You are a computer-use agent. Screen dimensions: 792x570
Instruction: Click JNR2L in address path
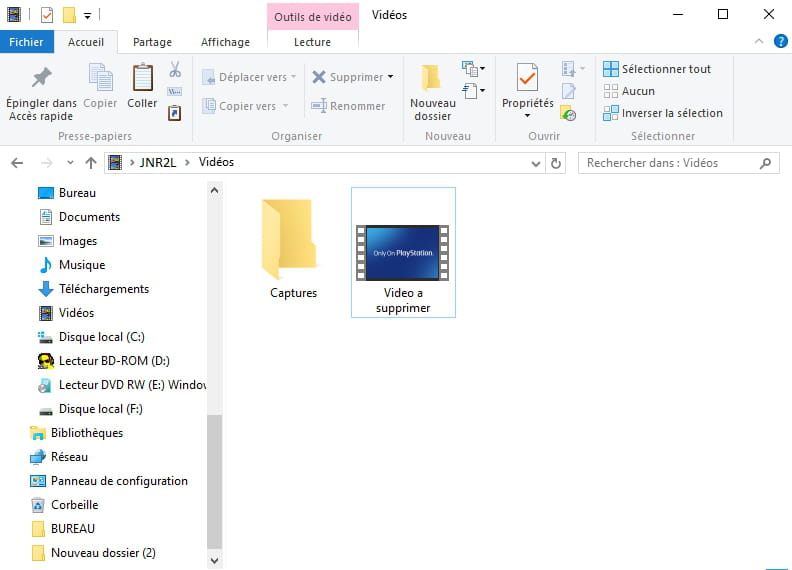pos(158,162)
